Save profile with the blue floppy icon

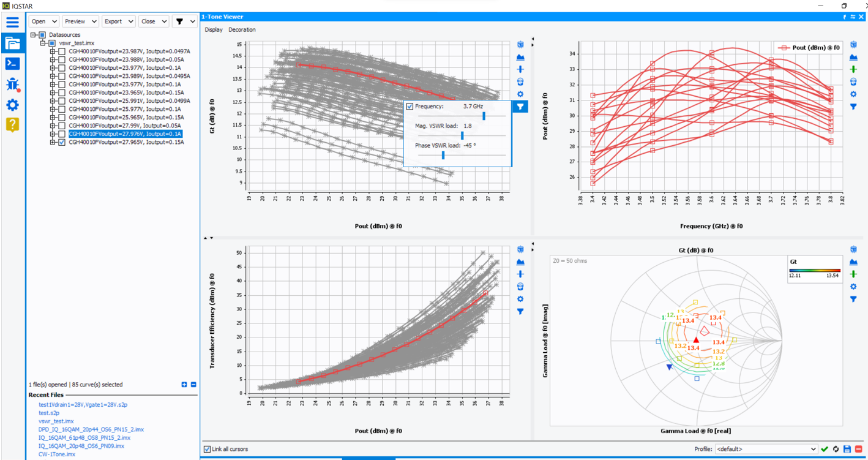point(847,449)
